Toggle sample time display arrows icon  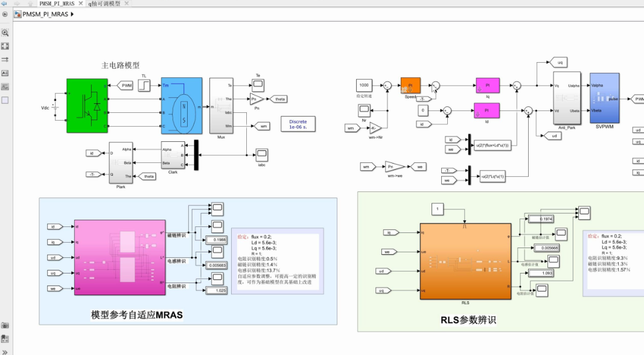click(x=5, y=59)
